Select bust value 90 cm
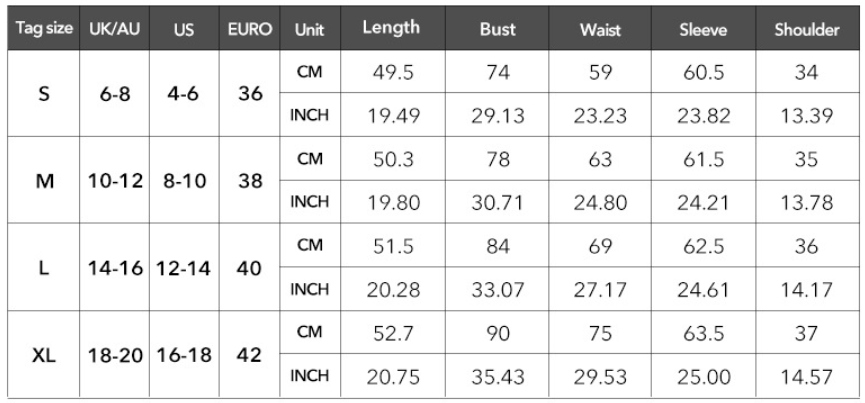The height and width of the screenshot is (403, 865). click(x=497, y=332)
